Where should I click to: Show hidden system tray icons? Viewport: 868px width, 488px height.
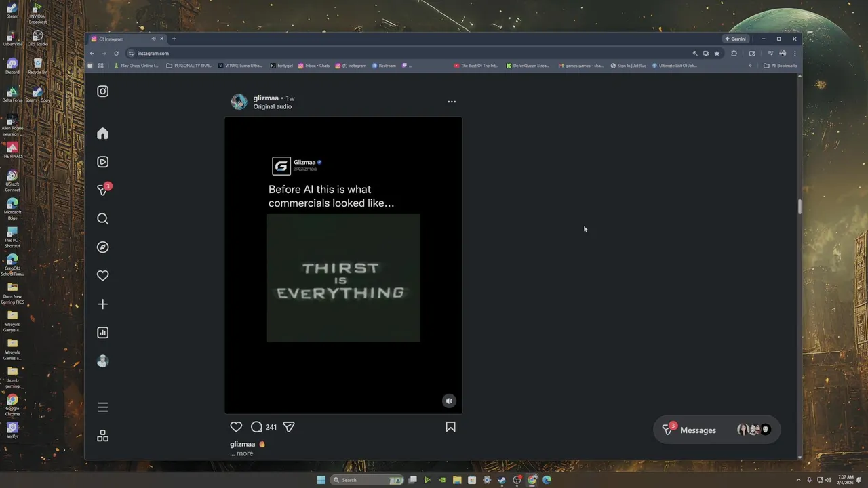coord(798,480)
